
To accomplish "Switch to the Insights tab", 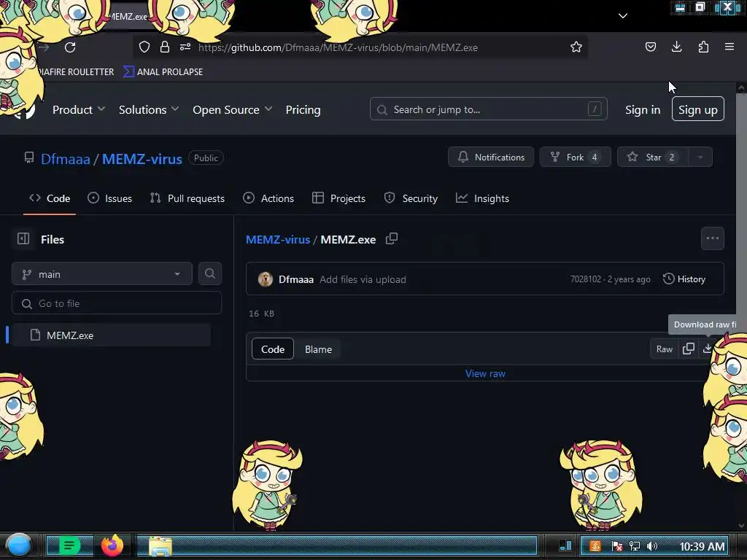I will [x=482, y=198].
